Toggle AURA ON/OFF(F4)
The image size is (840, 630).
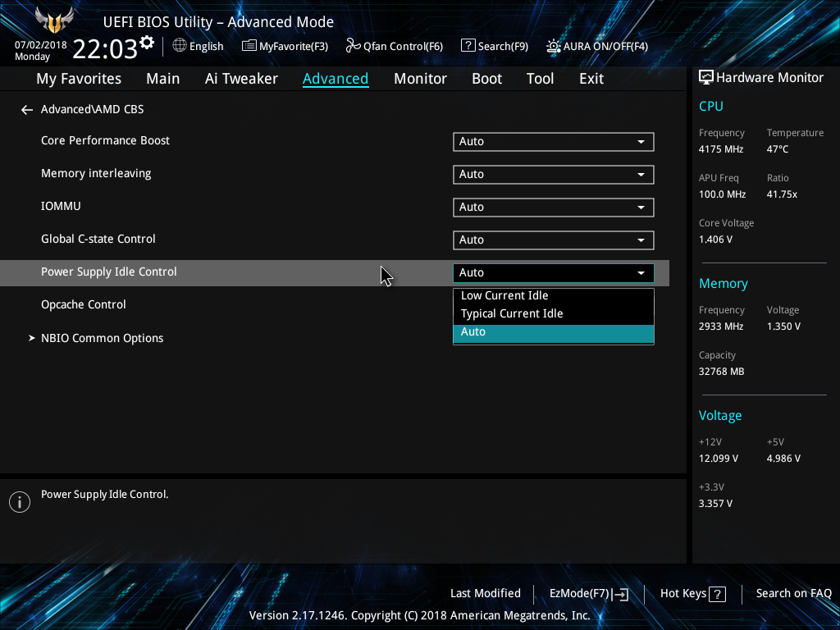(x=597, y=46)
